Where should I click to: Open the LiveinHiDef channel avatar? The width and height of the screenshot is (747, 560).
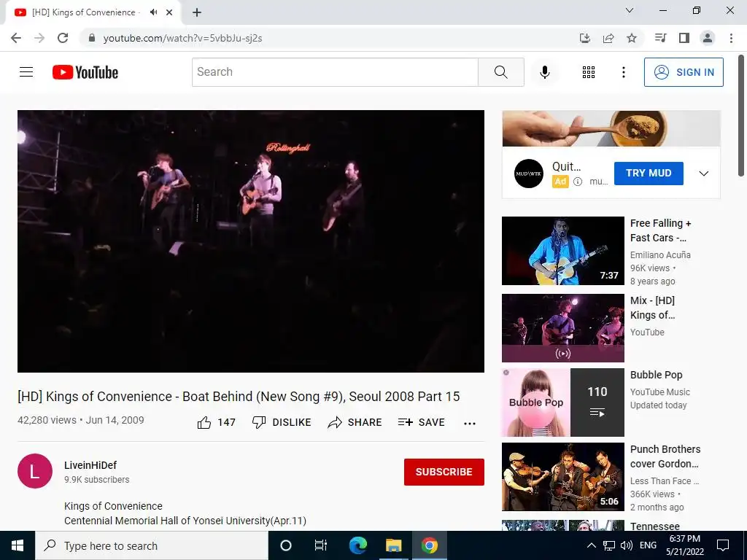[35, 471]
